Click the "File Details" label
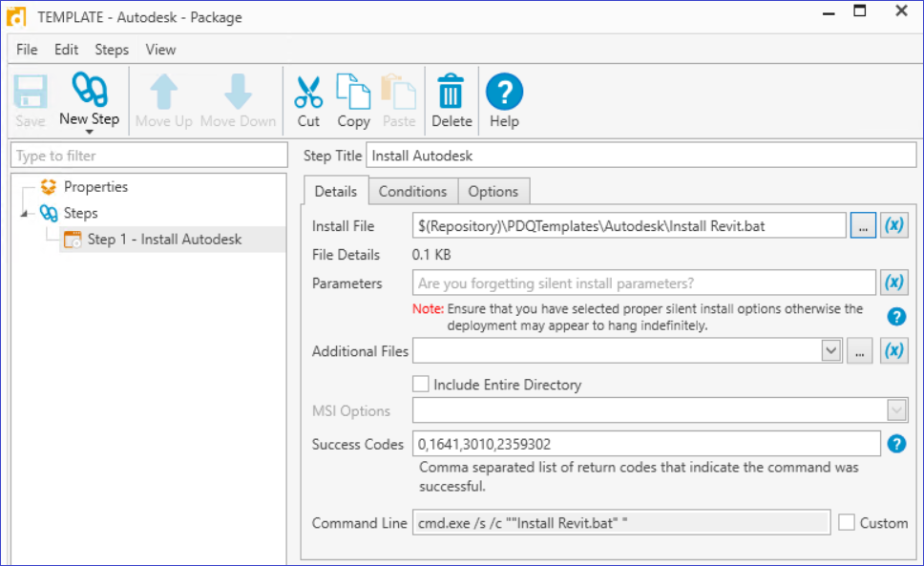Screen dimensions: 924x566 click(346, 255)
